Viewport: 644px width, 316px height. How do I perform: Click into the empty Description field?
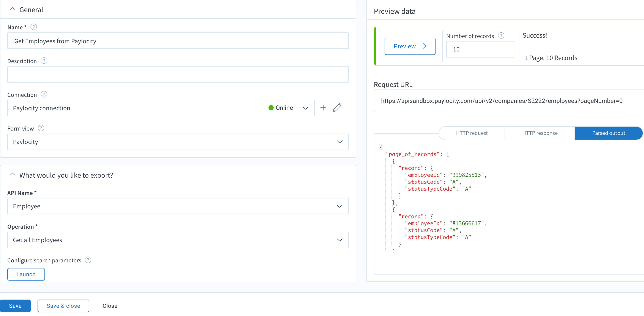coord(178,74)
